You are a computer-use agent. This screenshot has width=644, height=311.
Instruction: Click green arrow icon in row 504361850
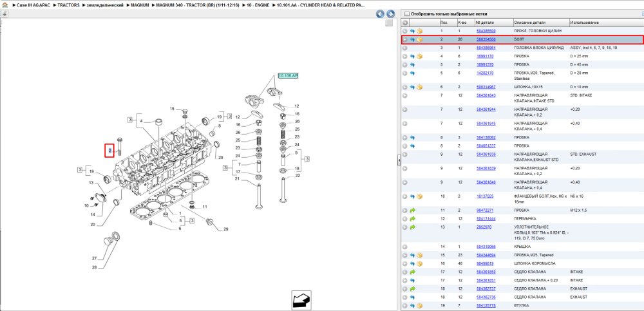pyautogui.click(x=412, y=272)
